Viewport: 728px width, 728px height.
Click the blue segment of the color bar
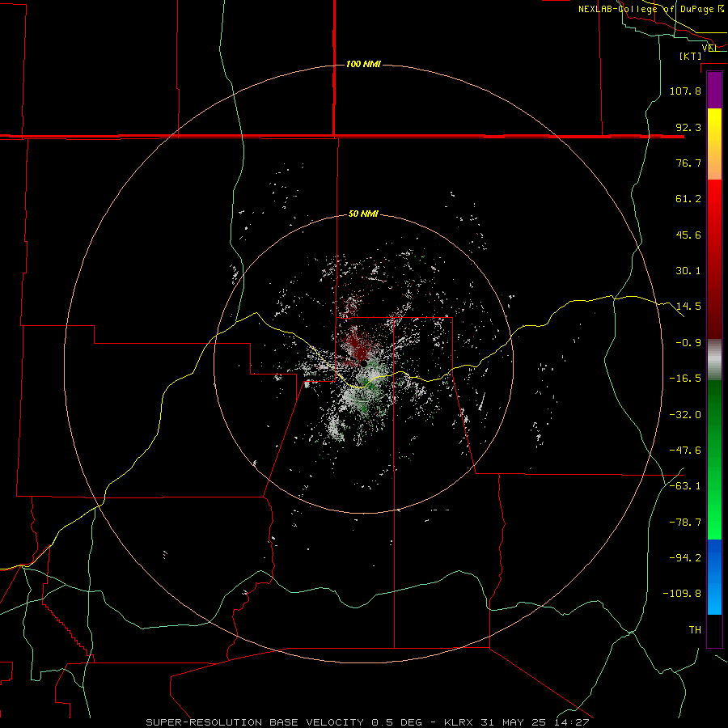click(714, 577)
